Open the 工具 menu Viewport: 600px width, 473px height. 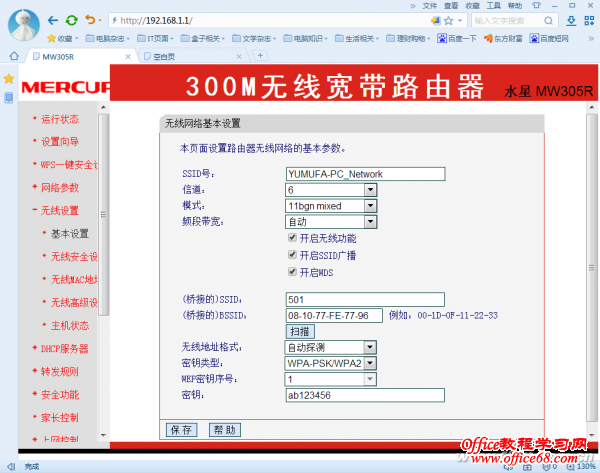click(494, 6)
